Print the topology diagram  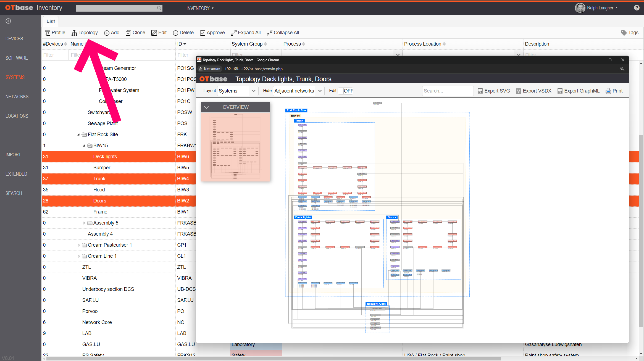(614, 91)
